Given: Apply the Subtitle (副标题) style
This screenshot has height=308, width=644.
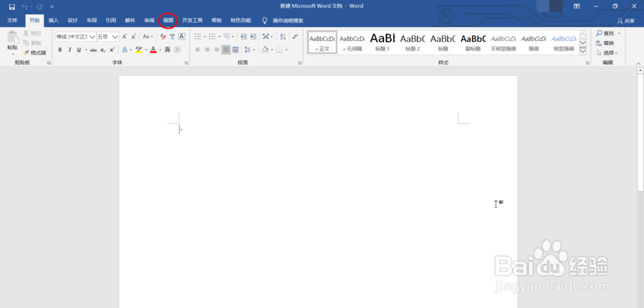Looking at the screenshot, I should tap(473, 42).
